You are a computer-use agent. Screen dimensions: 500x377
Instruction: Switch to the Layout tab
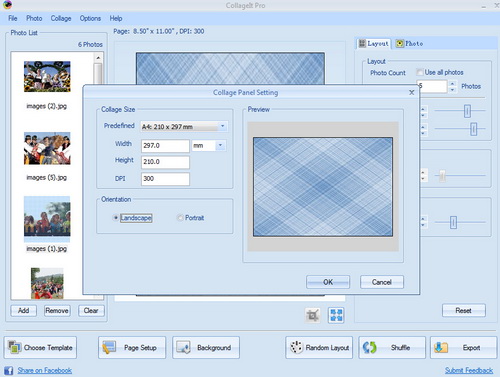(x=373, y=44)
